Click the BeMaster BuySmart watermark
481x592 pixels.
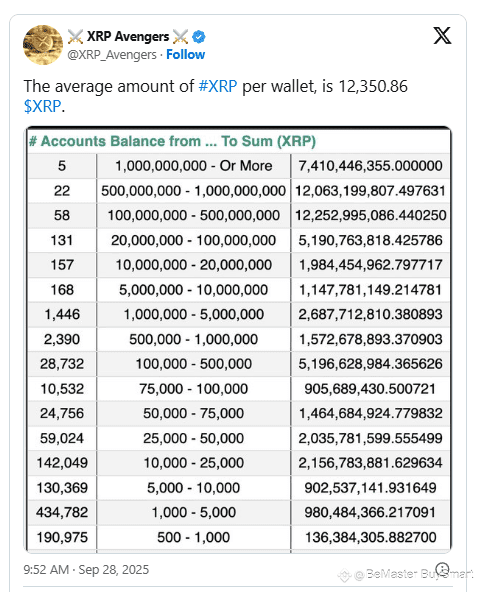click(x=405, y=574)
